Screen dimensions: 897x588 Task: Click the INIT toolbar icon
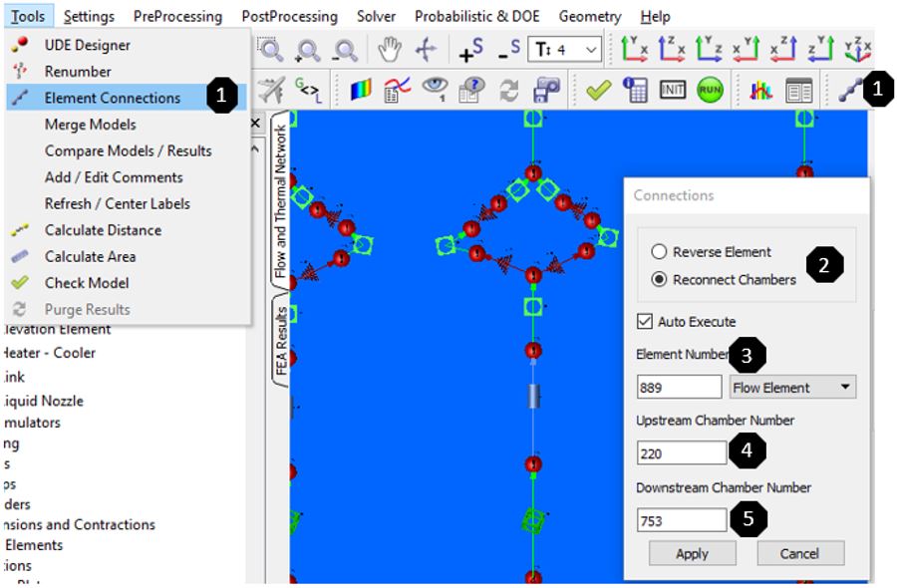[x=673, y=90]
